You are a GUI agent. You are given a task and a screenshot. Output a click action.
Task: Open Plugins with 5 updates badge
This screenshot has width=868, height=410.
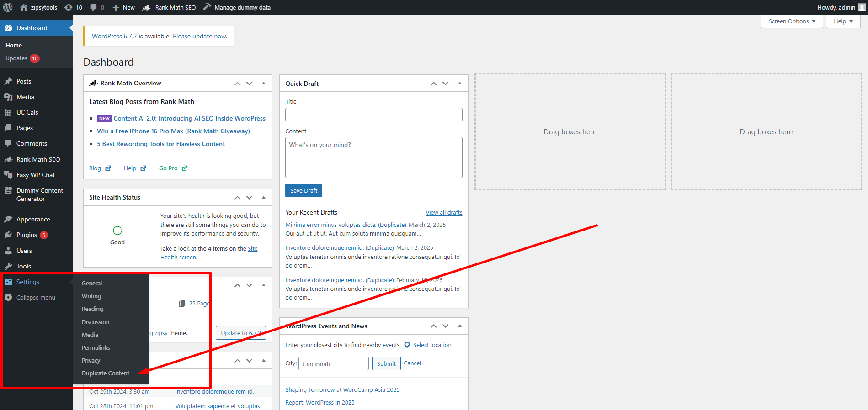pyautogui.click(x=31, y=235)
